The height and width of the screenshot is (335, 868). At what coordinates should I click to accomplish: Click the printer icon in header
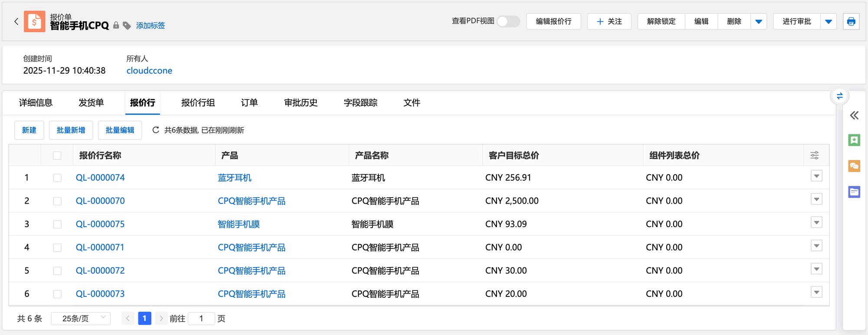(851, 21)
